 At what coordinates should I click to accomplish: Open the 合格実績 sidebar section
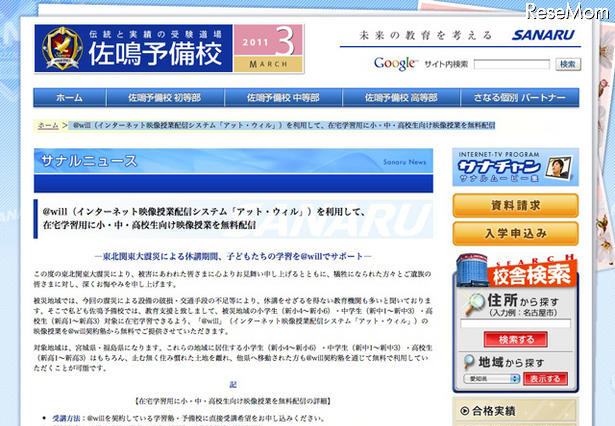click(515, 411)
